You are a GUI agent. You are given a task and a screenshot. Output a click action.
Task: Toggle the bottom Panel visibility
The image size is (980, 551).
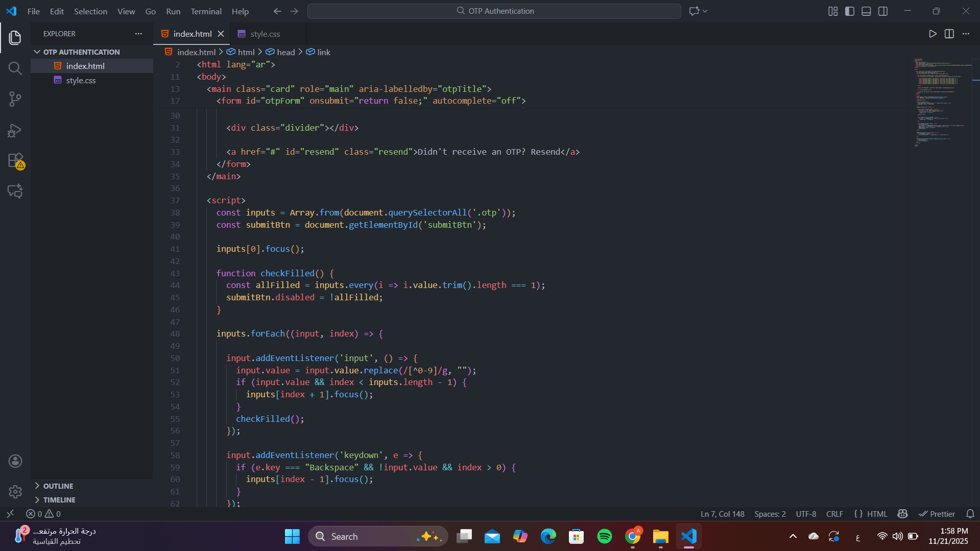point(866,11)
